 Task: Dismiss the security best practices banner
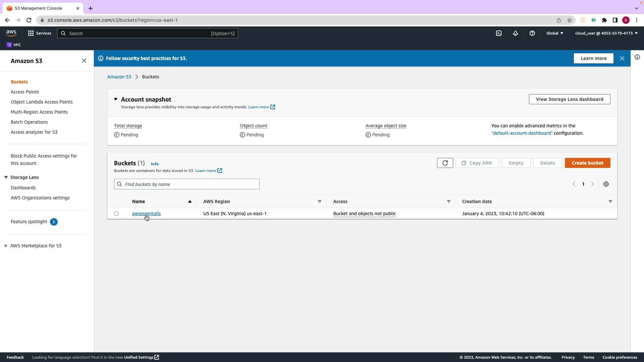tap(622, 58)
